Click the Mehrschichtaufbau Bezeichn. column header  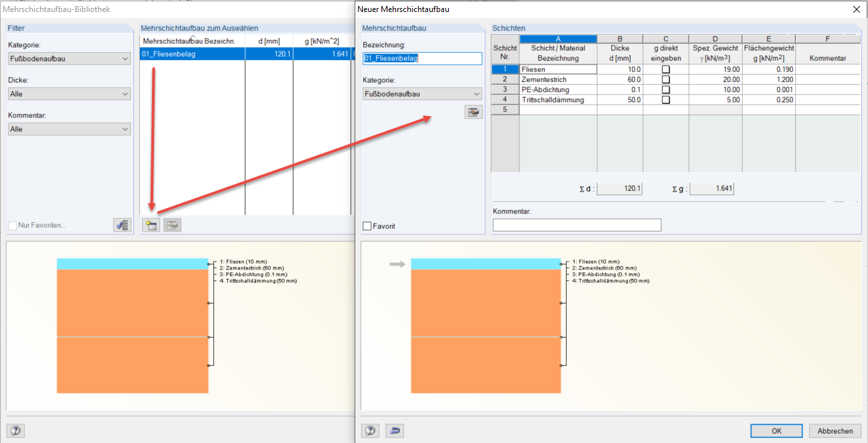pos(193,41)
